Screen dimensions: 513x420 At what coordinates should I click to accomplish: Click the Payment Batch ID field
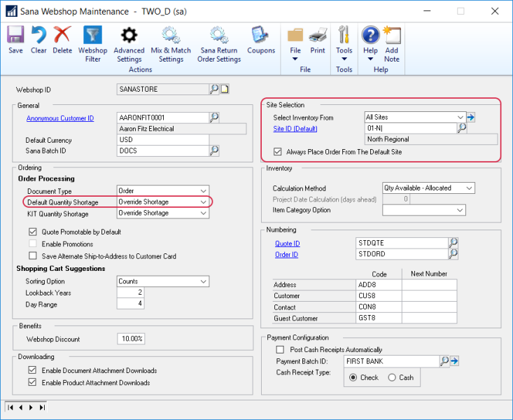392,361
